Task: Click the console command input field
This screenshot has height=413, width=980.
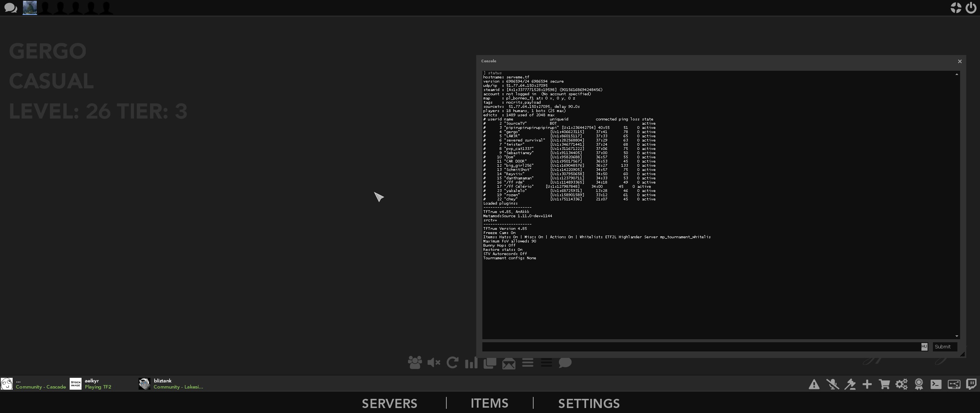Action: 701,347
